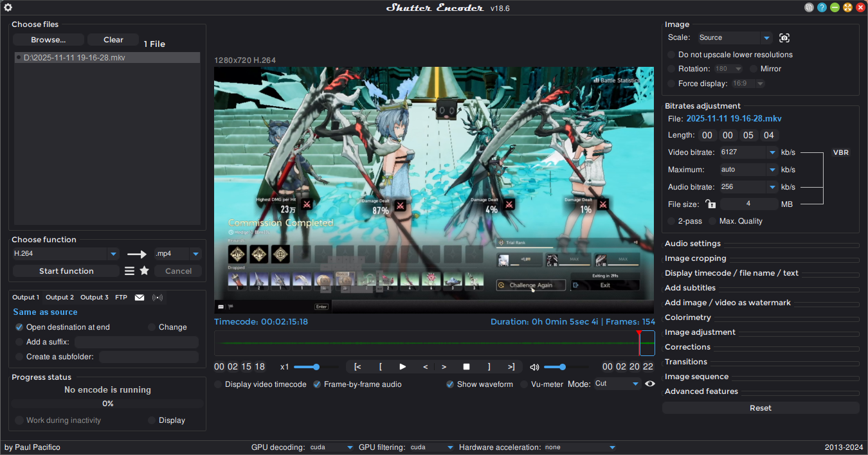
Task: Open the streaming broadcast icon tab
Action: pyautogui.click(x=158, y=298)
